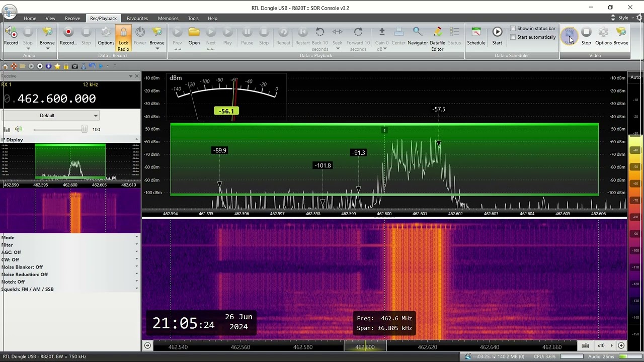The width and height of the screenshot is (644, 362).
Task: Open the Help ribbon tab
Action: [x=213, y=18]
